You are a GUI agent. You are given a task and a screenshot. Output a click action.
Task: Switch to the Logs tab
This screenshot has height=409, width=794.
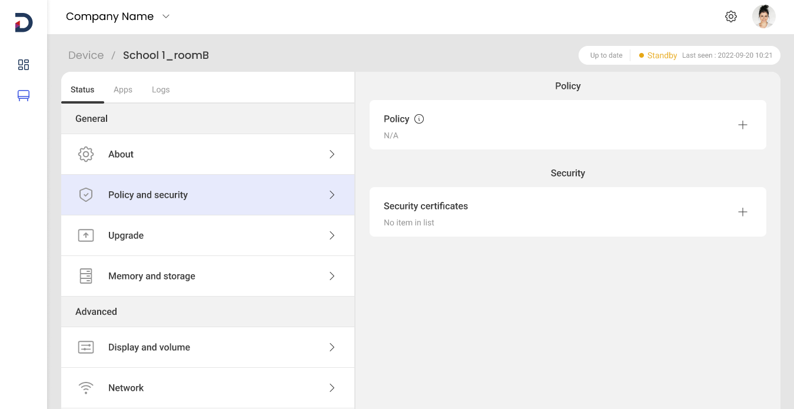pos(161,90)
